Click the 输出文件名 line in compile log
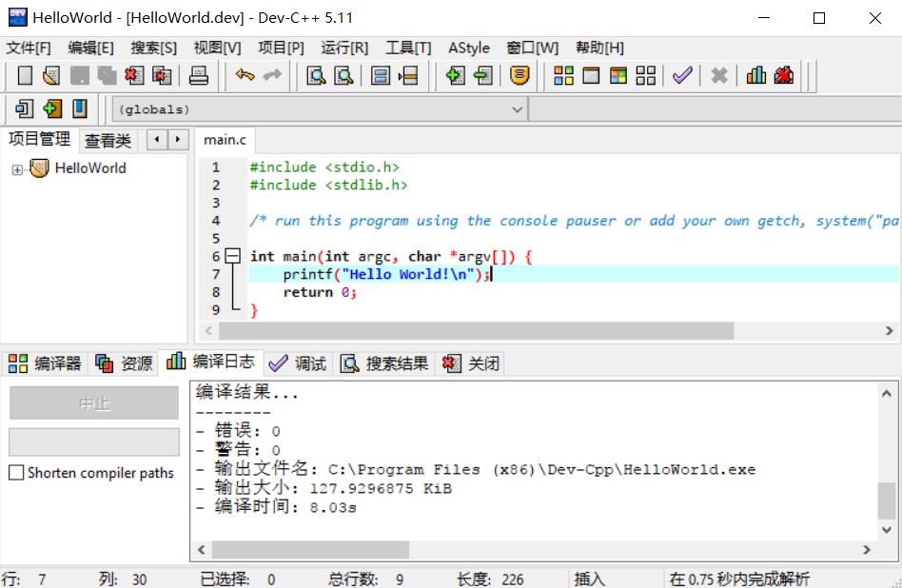902x588 pixels. point(477,469)
